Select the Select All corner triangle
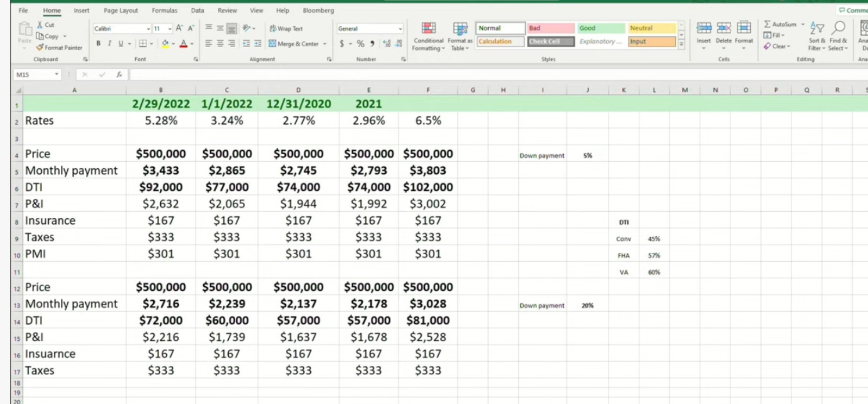The width and height of the screenshot is (868, 404). coord(17,90)
